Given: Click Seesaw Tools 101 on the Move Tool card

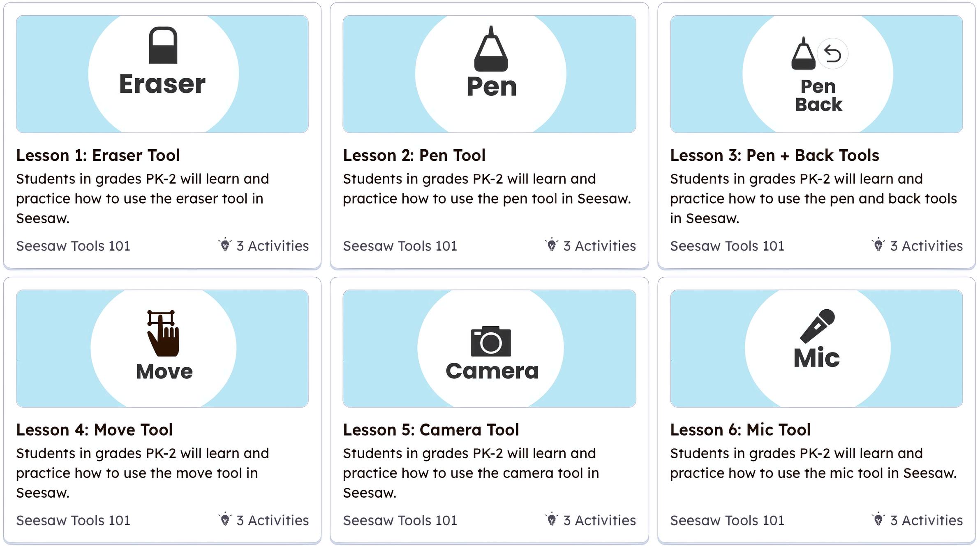Looking at the screenshot, I should pyautogui.click(x=73, y=520).
